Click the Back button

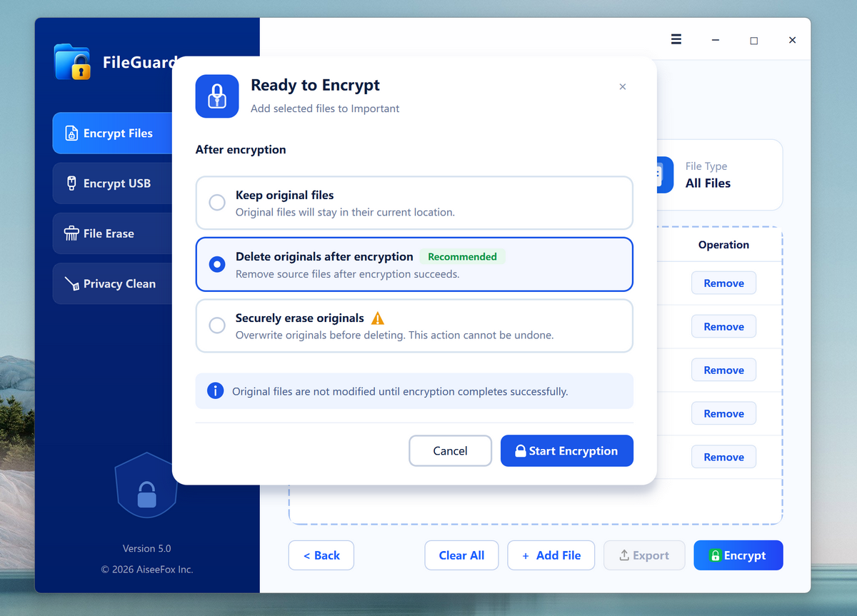point(321,555)
